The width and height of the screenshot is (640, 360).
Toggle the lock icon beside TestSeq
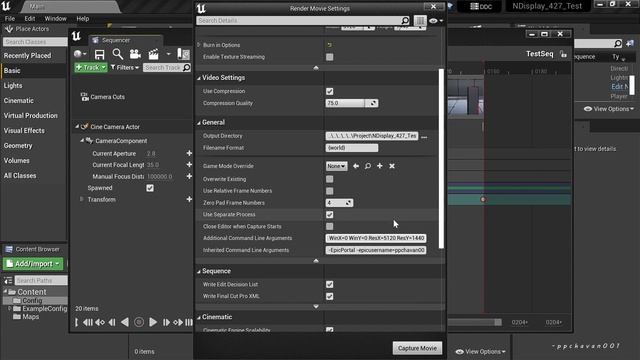coord(563,54)
